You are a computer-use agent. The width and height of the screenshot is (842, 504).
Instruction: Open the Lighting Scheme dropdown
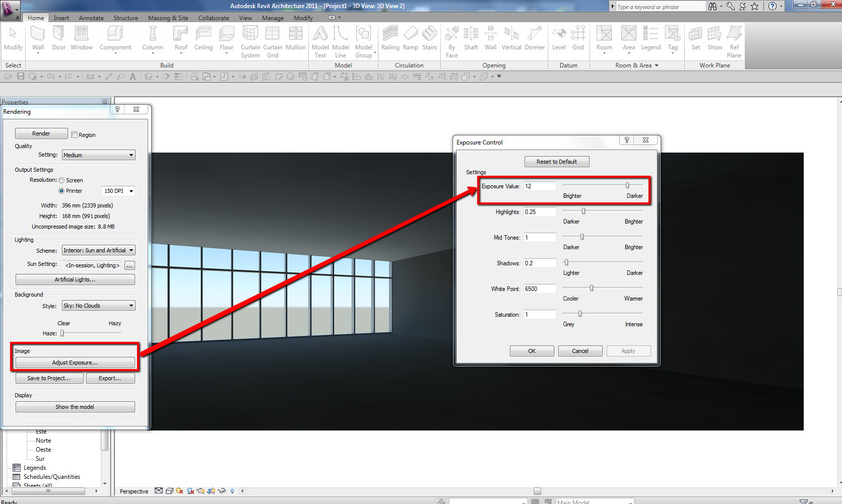99,250
